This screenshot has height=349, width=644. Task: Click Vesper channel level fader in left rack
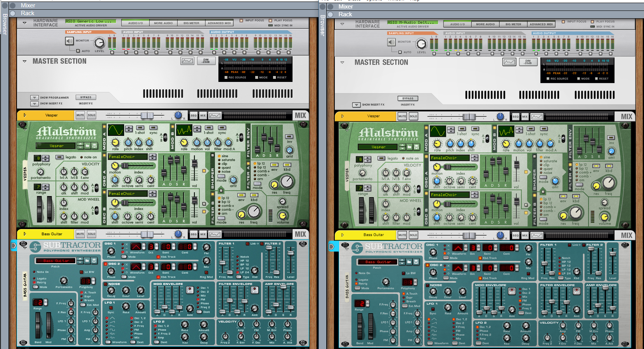147,115
